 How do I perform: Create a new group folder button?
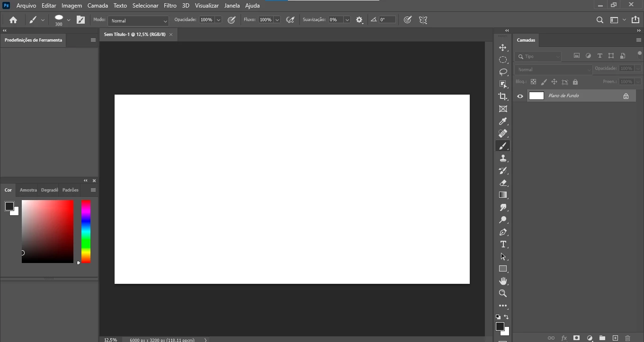tap(602, 338)
